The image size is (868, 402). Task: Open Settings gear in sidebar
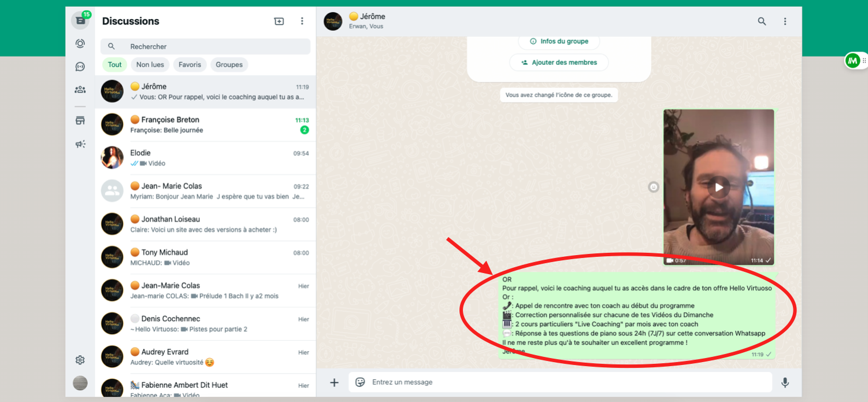pos(80,360)
